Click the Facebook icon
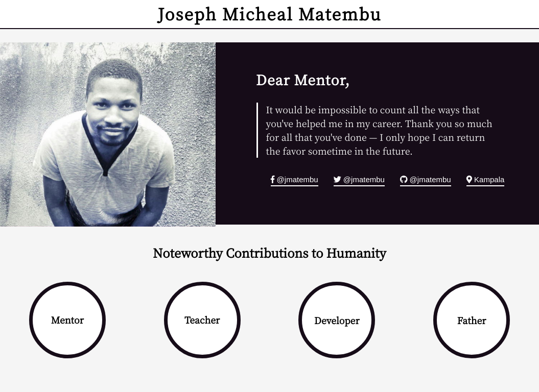 [x=273, y=180]
